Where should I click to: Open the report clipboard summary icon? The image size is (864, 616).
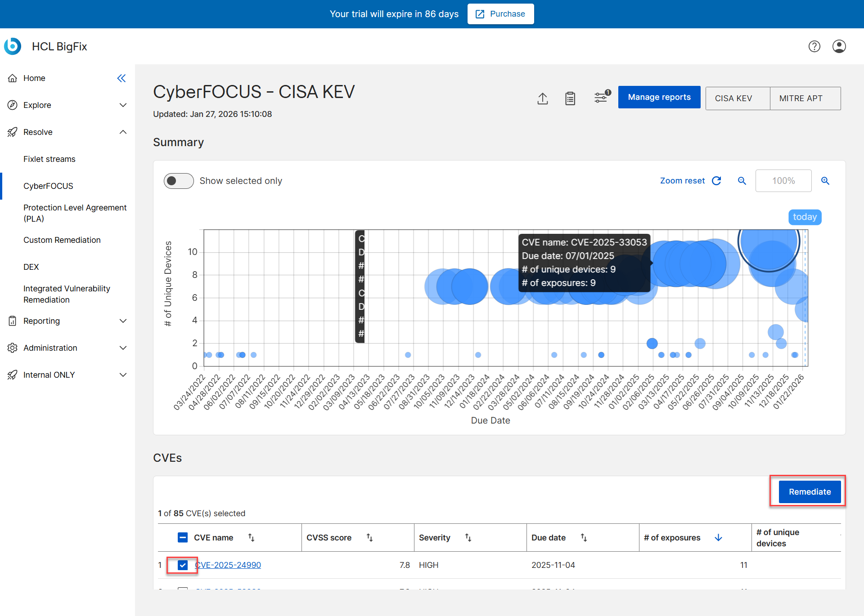click(x=570, y=98)
